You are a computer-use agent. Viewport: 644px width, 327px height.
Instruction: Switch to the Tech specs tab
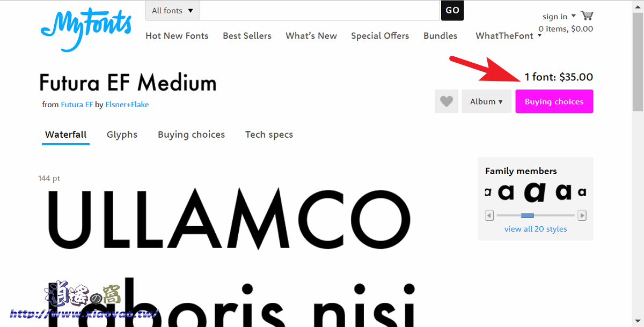[x=269, y=135]
